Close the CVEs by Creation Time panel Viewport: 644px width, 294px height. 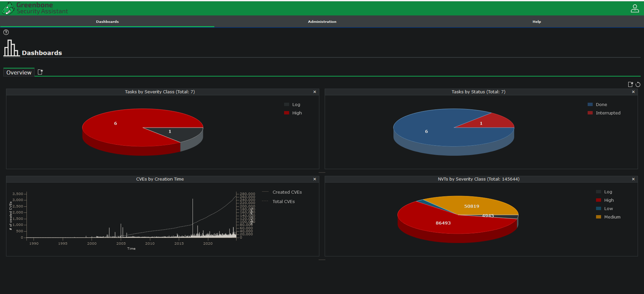click(x=315, y=179)
